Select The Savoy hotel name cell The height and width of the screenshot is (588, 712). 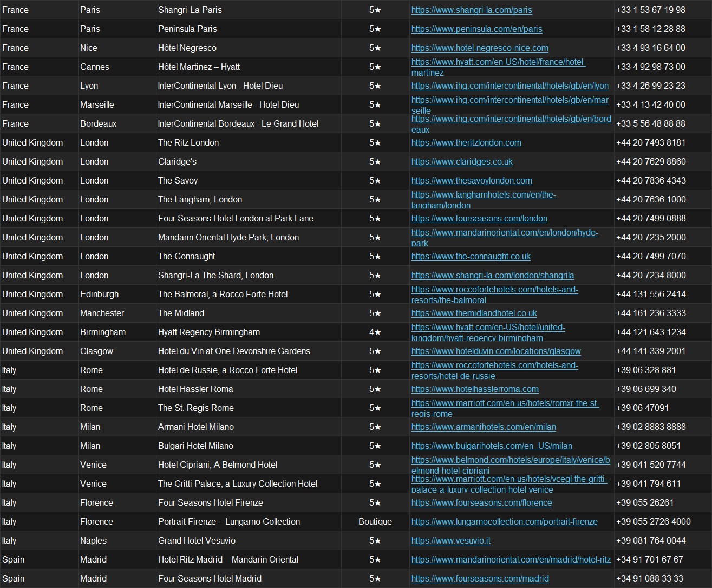tap(249, 180)
